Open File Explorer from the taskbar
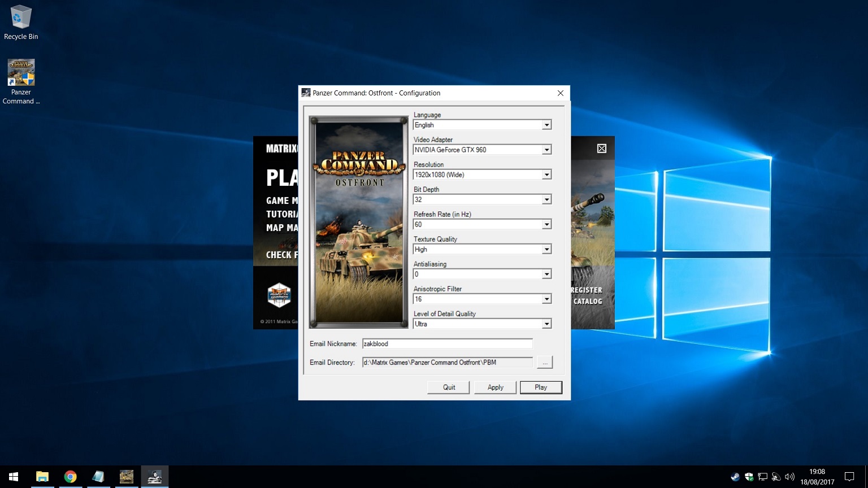This screenshot has height=488, width=868. click(x=42, y=477)
